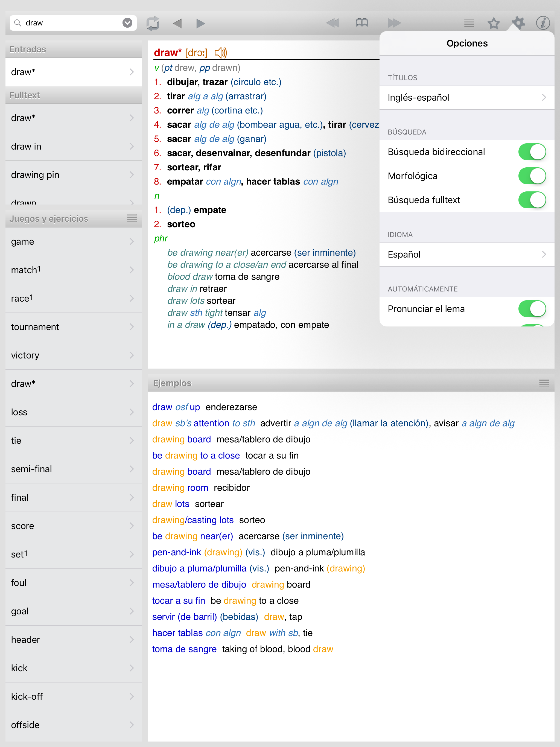This screenshot has width=560, height=747.
Task: Open the Opciones settings gear
Action: point(518,23)
